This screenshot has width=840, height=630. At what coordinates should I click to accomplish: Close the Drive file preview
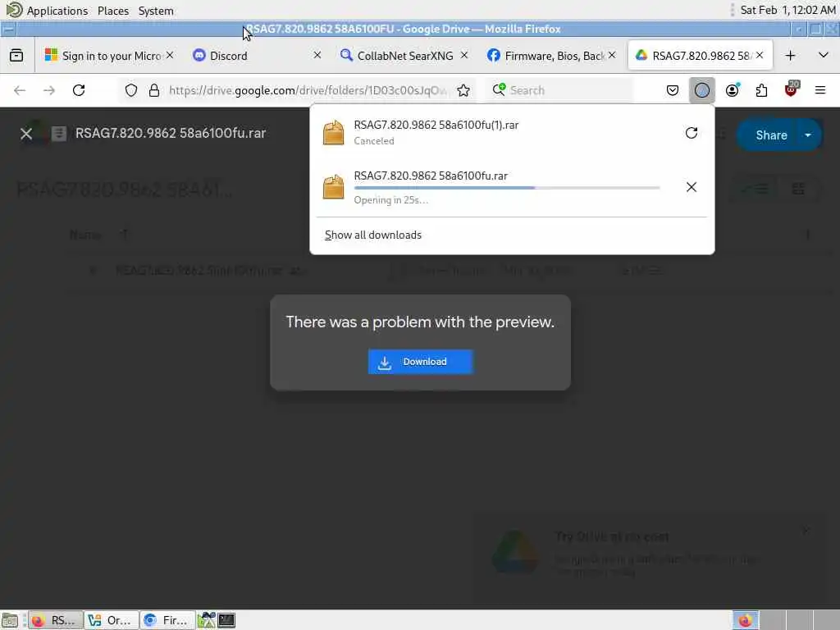[25, 134]
